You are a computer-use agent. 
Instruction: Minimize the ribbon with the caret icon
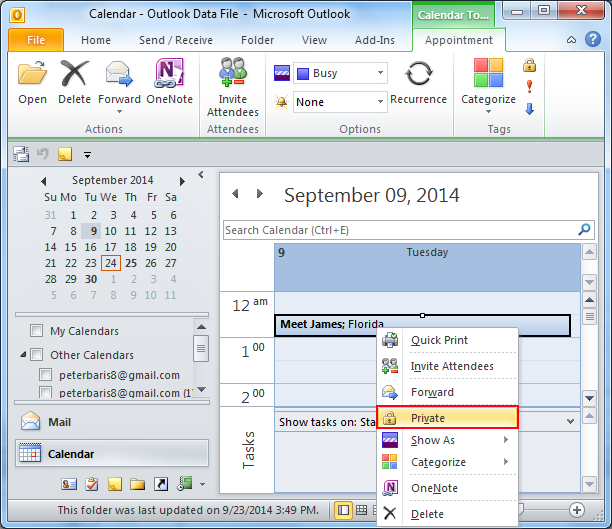pos(571,40)
